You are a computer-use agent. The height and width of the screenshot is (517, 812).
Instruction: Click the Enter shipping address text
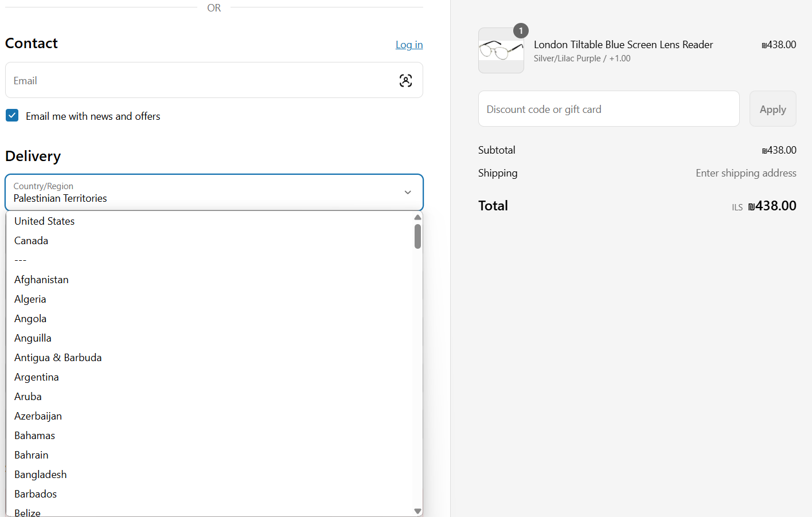click(746, 173)
